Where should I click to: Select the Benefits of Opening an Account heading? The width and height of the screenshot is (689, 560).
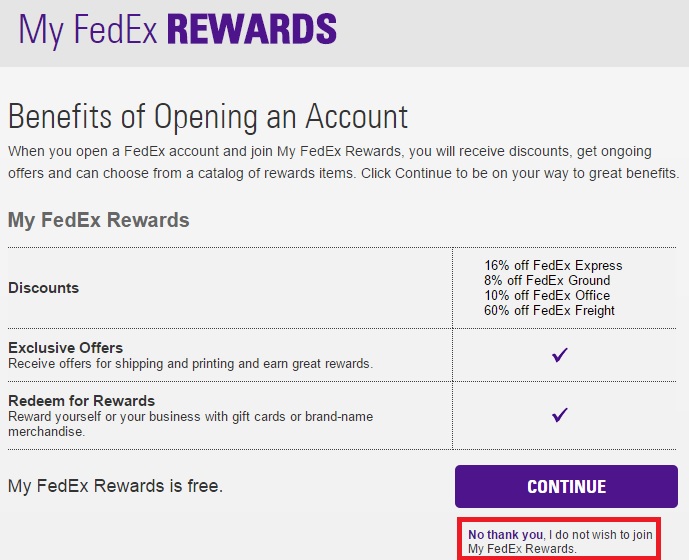point(208,116)
